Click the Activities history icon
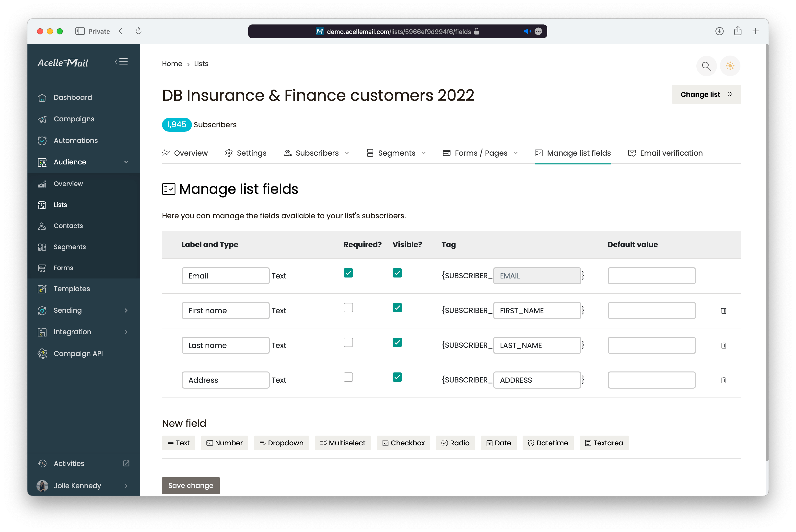Screen dimensions: 796x532 pos(42,463)
